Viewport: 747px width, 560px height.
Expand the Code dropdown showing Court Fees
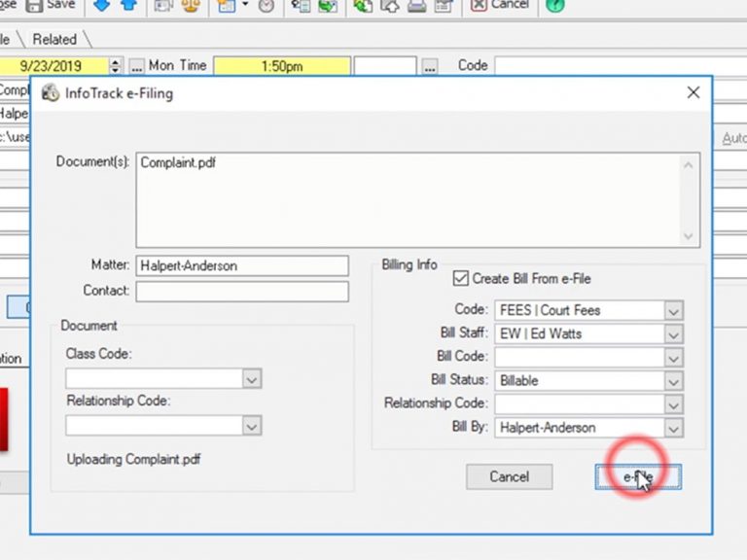coord(673,311)
